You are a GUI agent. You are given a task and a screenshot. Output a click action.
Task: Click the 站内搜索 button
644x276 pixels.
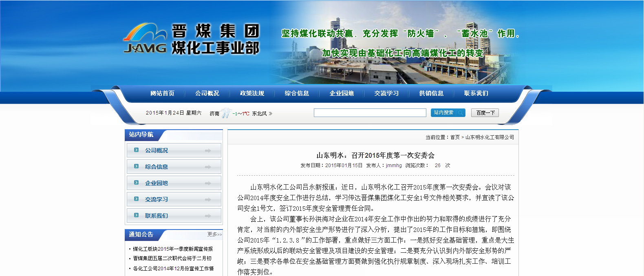point(448,113)
